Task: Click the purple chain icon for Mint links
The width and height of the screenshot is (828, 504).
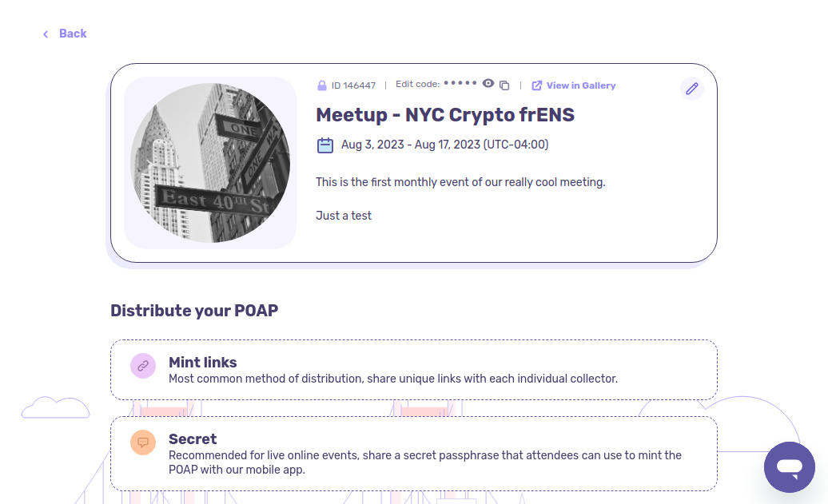Action: click(x=143, y=366)
